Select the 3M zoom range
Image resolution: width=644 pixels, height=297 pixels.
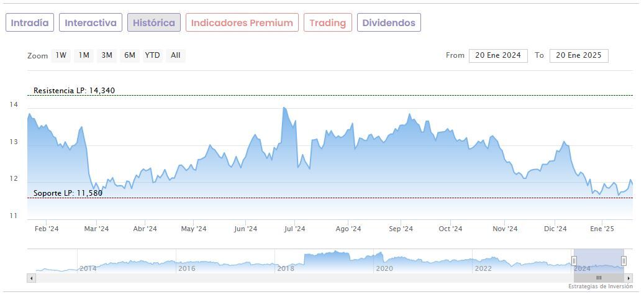(x=107, y=55)
